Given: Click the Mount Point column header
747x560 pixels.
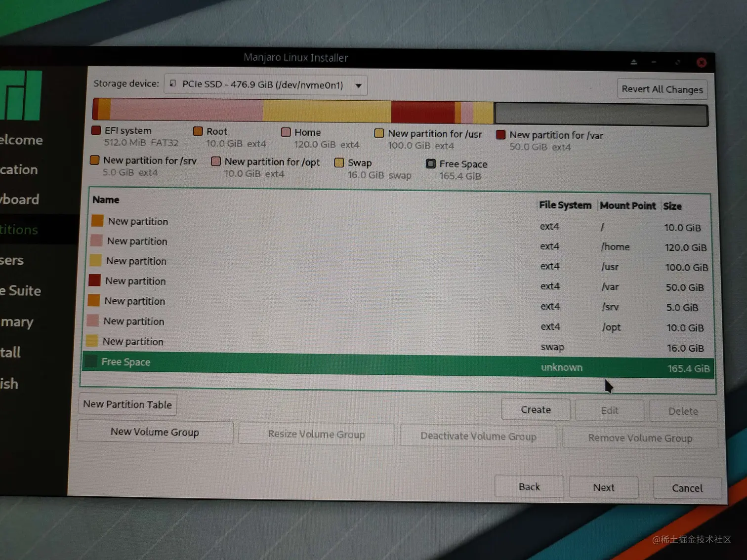Looking at the screenshot, I should click(x=627, y=205).
